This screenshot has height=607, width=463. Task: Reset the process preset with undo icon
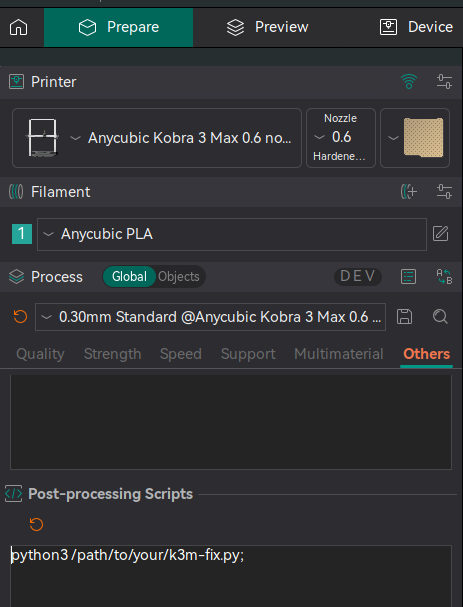[x=20, y=317]
